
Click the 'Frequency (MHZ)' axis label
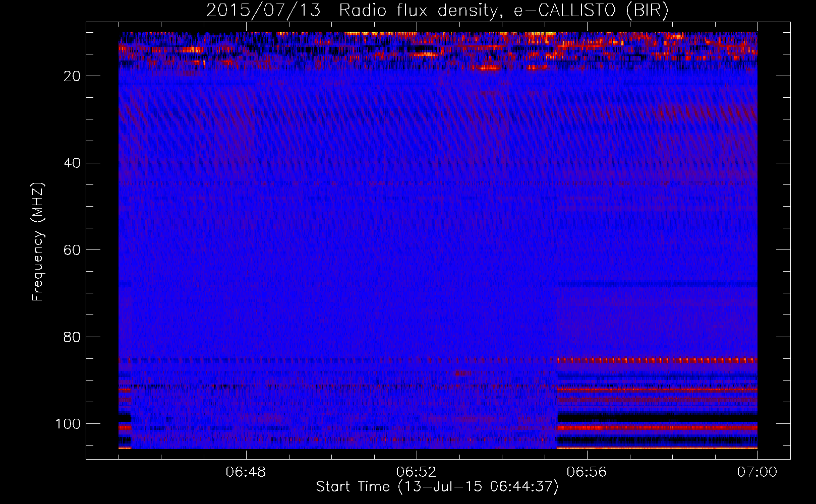(38, 242)
